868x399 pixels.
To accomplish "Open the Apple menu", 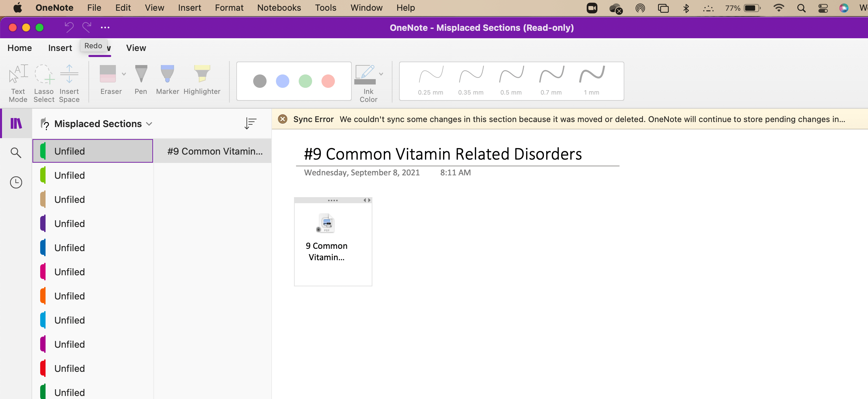I will coord(18,8).
